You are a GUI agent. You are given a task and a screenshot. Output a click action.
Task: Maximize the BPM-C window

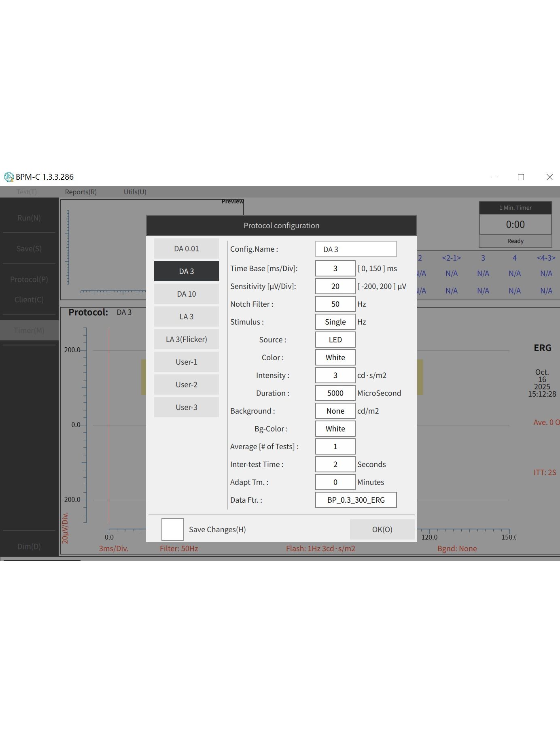(x=521, y=177)
